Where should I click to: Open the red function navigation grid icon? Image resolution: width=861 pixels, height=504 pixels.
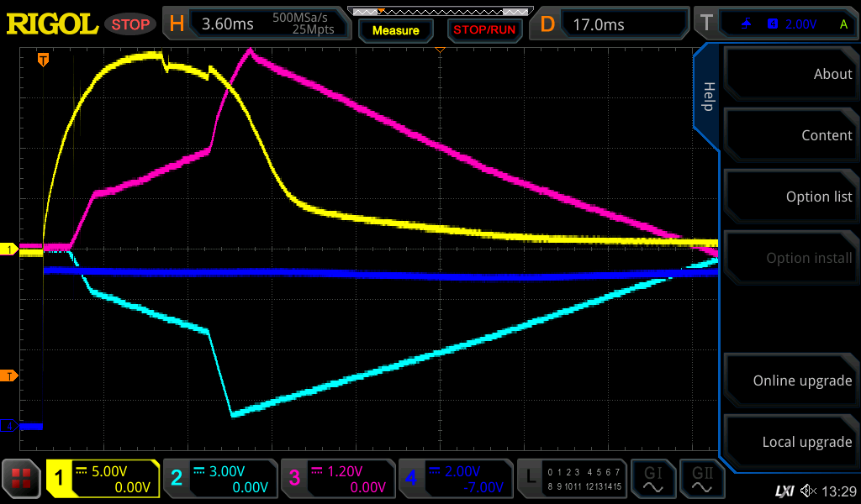pyautogui.click(x=23, y=480)
